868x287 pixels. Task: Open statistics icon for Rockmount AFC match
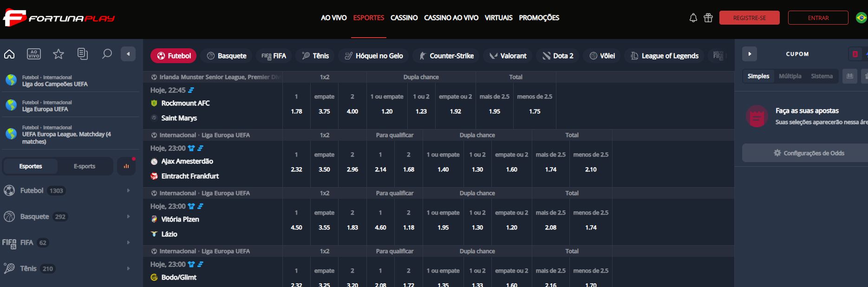(191, 90)
